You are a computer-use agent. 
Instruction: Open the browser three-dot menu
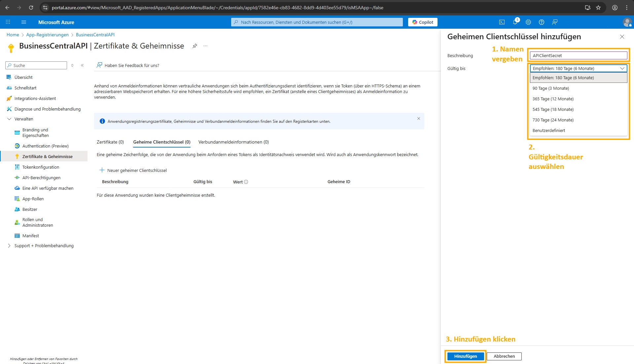click(x=627, y=7)
